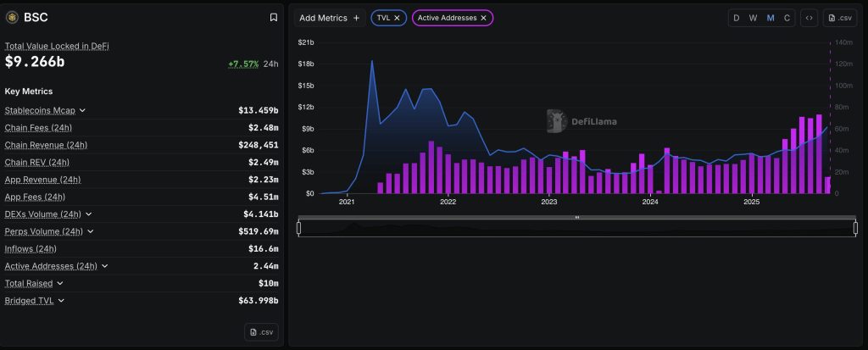Switch chart to Daily interval
This screenshot has height=350, width=868.
click(x=736, y=18)
